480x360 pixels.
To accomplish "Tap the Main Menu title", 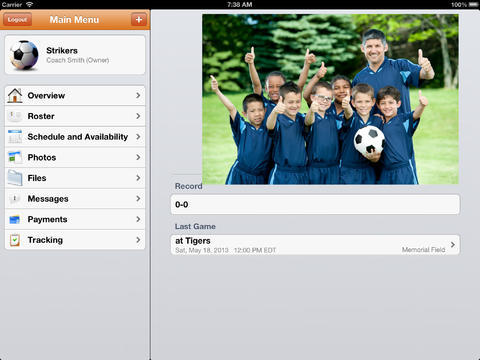I will [x=74, y=20].
